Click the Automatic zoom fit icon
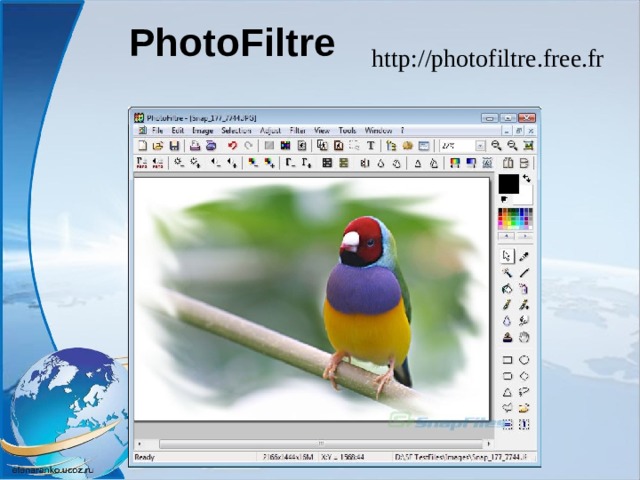 tap(528, 145)
